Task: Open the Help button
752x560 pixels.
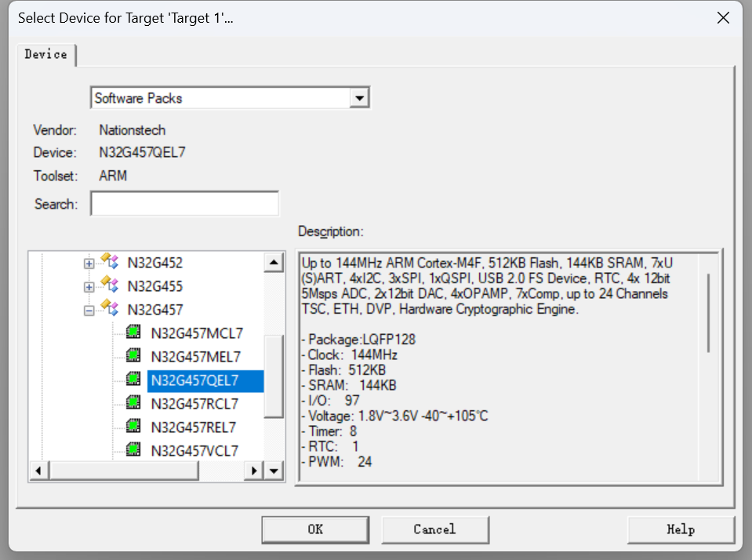Action: tap(681, 529)
